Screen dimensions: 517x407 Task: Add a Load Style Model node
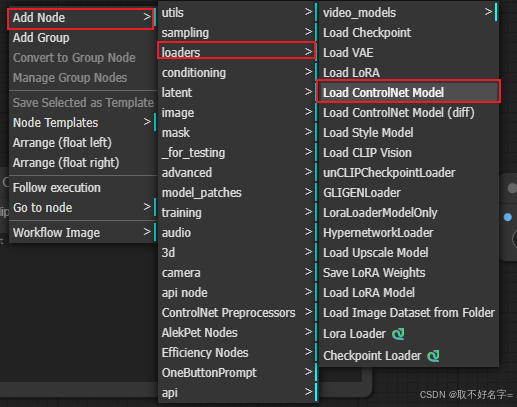pyautogui.click(x=409, y=133)
